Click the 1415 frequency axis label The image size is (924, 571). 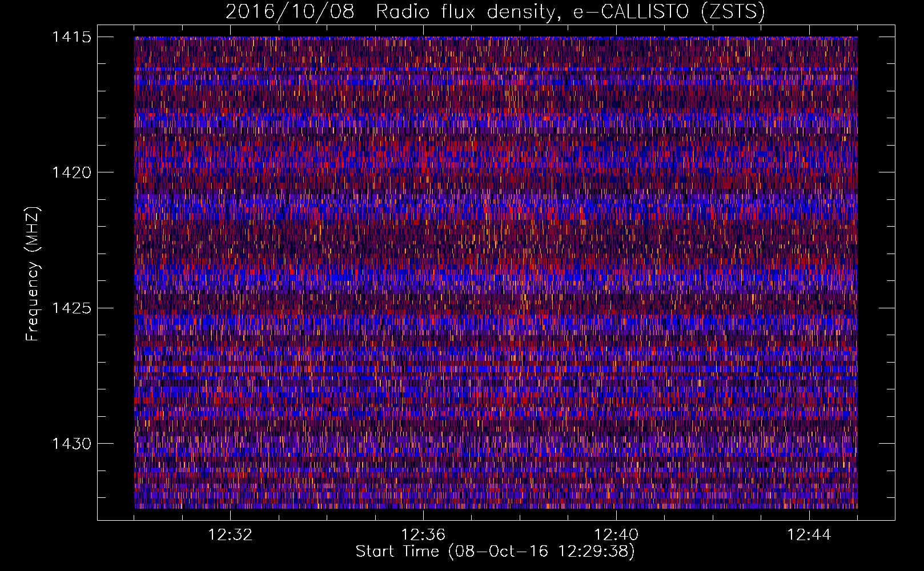pyautogui.click(x=71, y=37)
